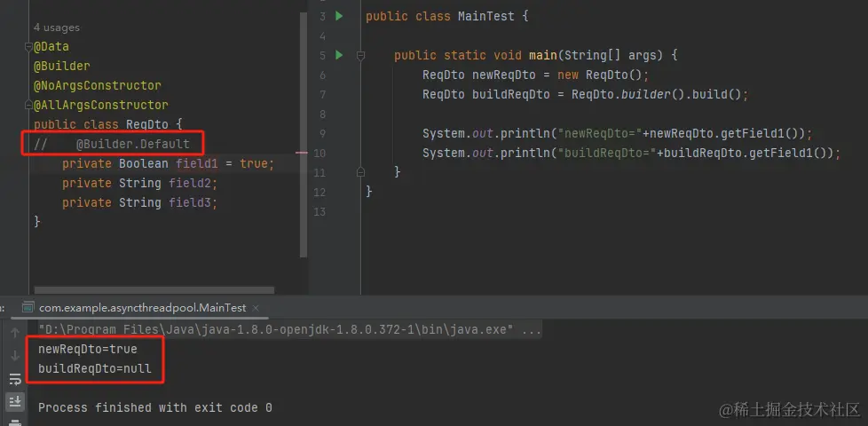Click the @Builder annotation

coord(62,67)
